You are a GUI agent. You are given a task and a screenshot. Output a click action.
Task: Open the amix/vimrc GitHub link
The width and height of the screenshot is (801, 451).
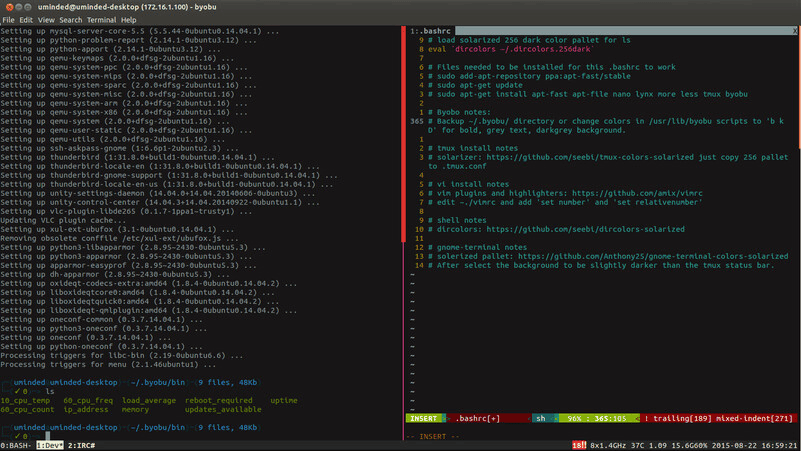(x=637, y=193)
